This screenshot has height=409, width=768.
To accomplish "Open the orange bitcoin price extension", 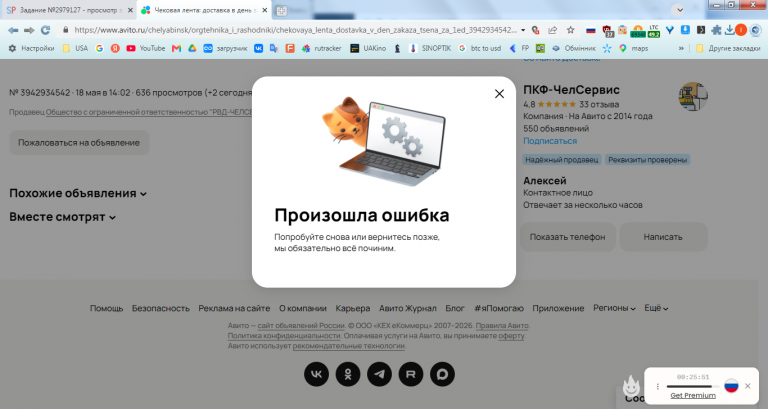I will coord(638,31).
